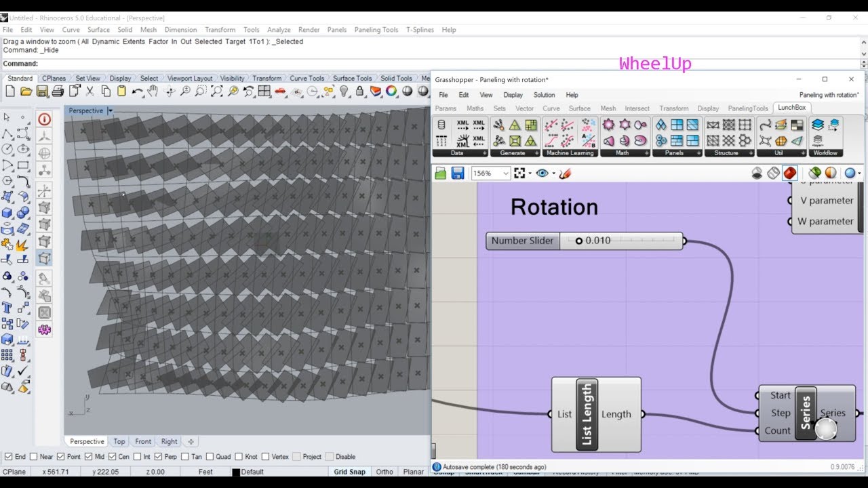Toggle the Mid osnap checkbox
The width and height of the screenshot is (868, 488).
(x=90, y=457)
